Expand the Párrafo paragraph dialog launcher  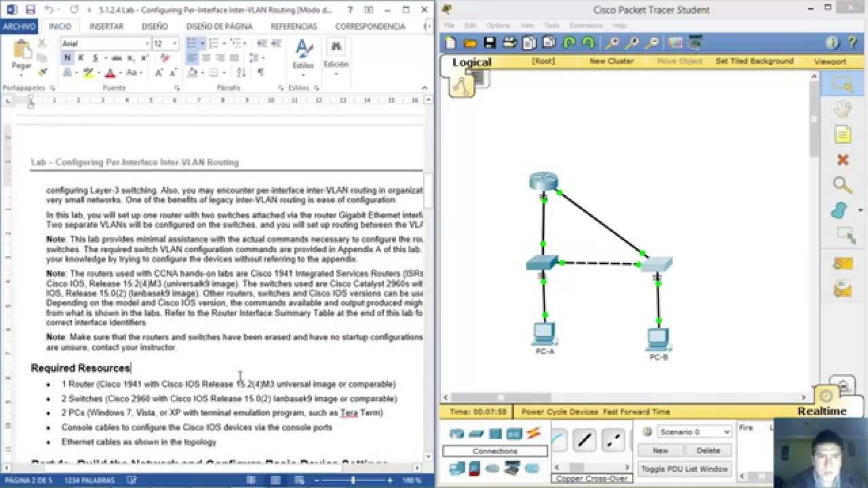[280, 88]
